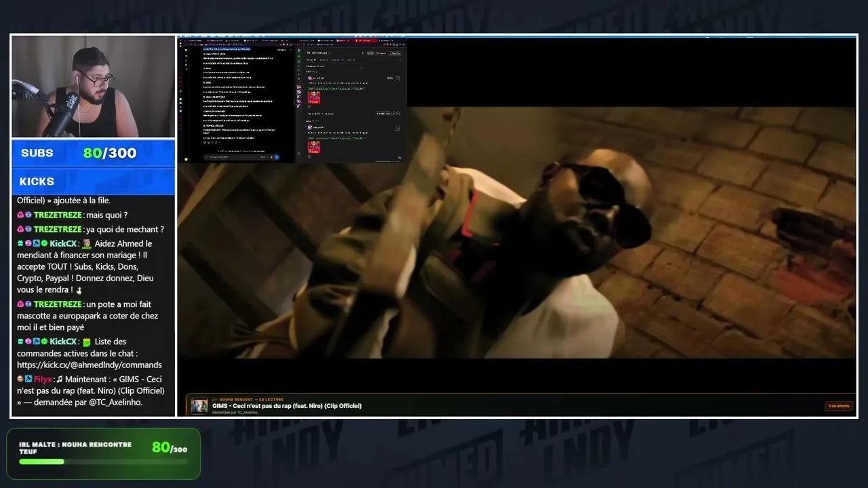Click the "@TC_Axelinho" mention in chat

[115, 402]
